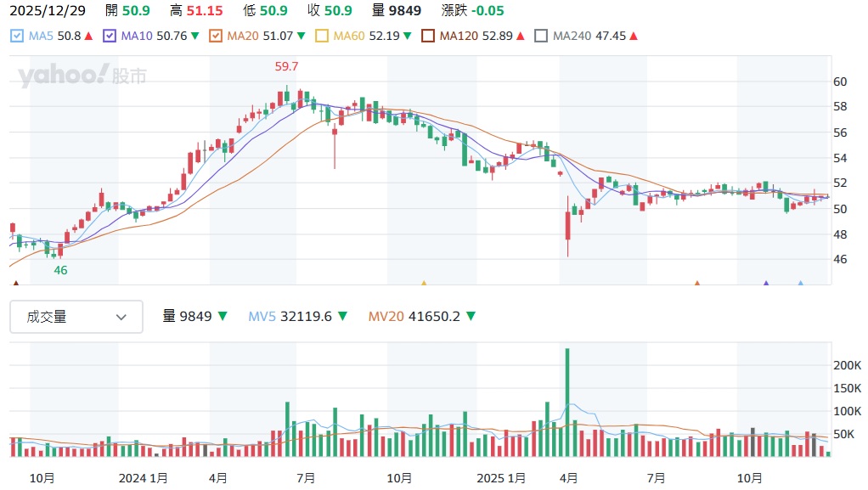This screenshot has height=490, width=868.
Task: Disable the MA20 moving average checkbox
Action: pyautogui.click(x=215, y=37)
